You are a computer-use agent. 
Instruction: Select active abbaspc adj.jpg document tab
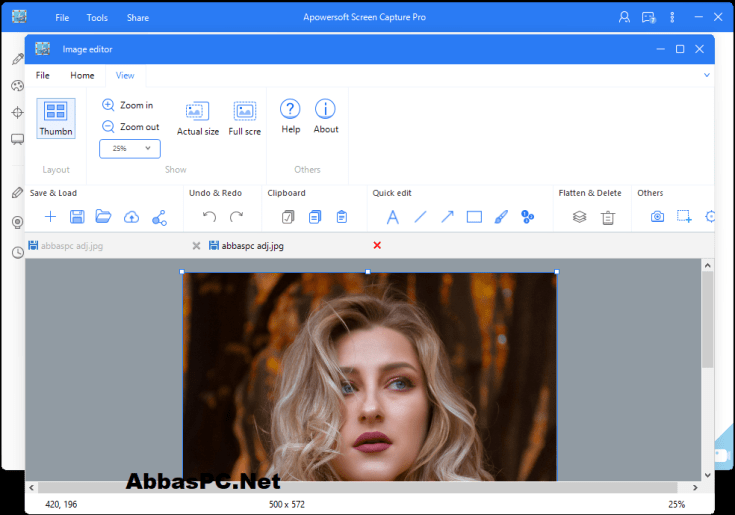pos(252,246)
